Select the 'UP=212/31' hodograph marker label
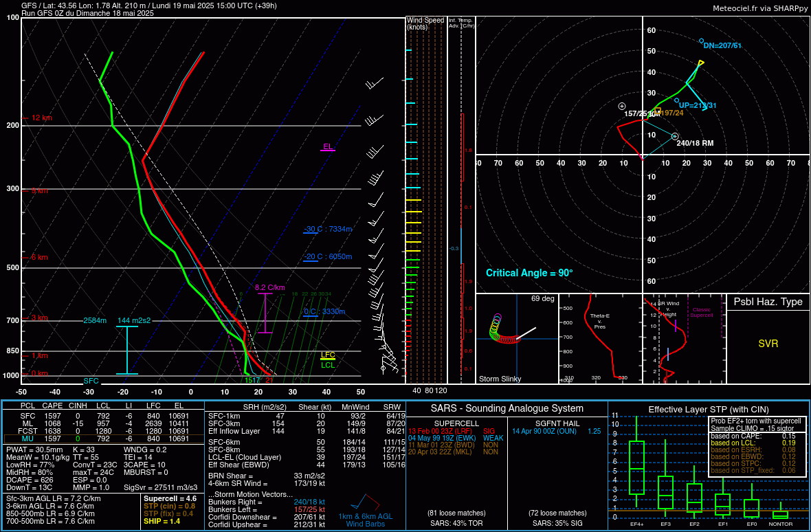811x532 pixels. coord(698,105)
